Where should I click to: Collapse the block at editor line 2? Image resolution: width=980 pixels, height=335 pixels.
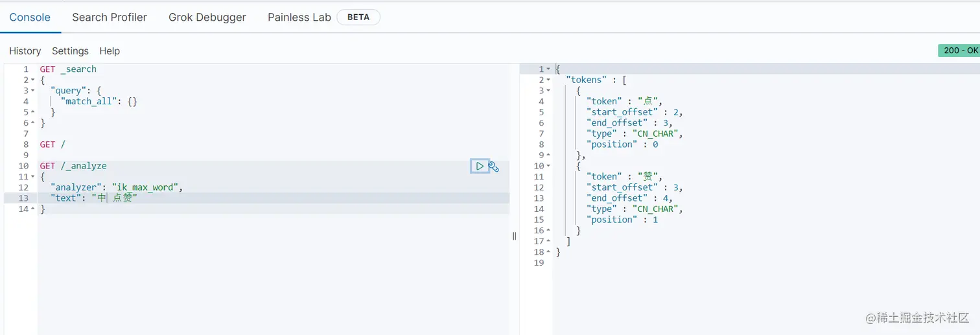(x=33, y=80)
